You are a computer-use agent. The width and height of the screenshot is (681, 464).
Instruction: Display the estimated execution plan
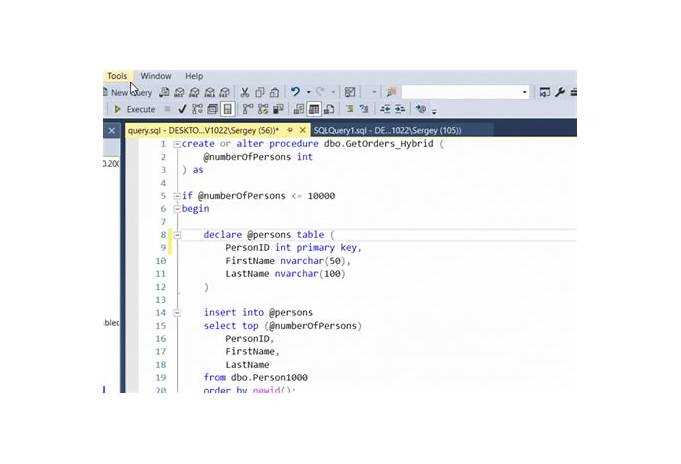[198, 109]
